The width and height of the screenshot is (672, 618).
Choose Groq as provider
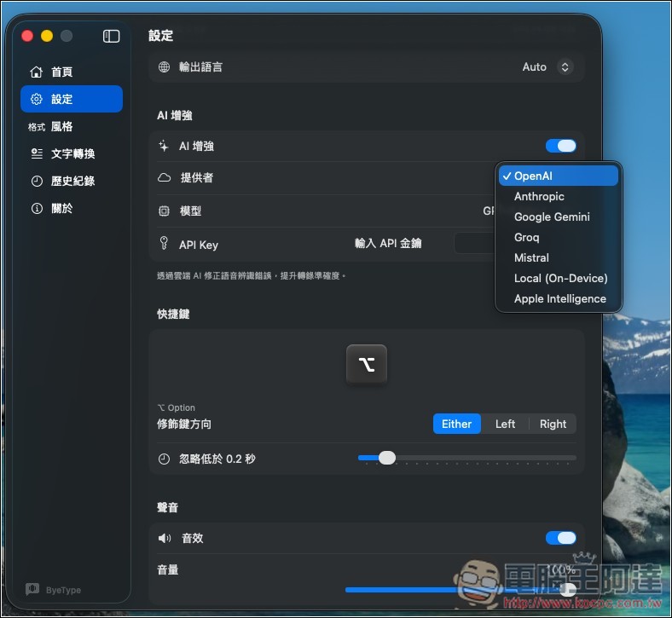point(558,237)
